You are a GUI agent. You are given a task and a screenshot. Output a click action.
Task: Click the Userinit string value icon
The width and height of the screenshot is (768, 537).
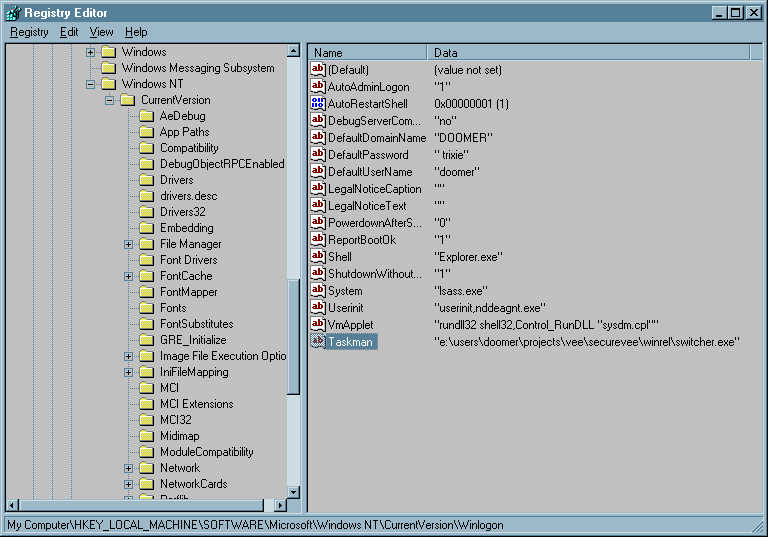(319, 308)
